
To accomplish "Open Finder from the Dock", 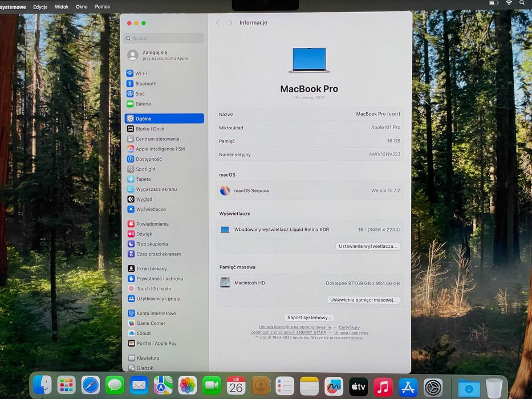I will click(42, 385).
